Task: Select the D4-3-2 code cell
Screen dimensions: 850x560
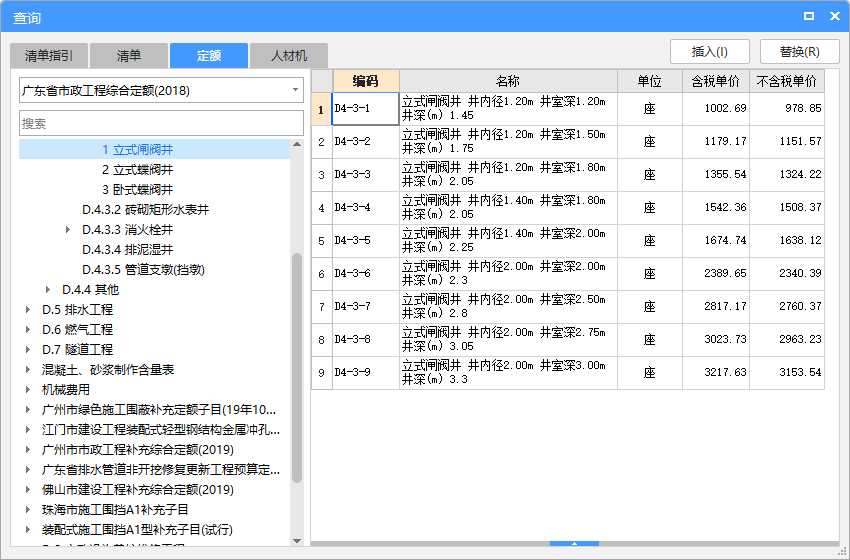Action: tap(366, 142)
